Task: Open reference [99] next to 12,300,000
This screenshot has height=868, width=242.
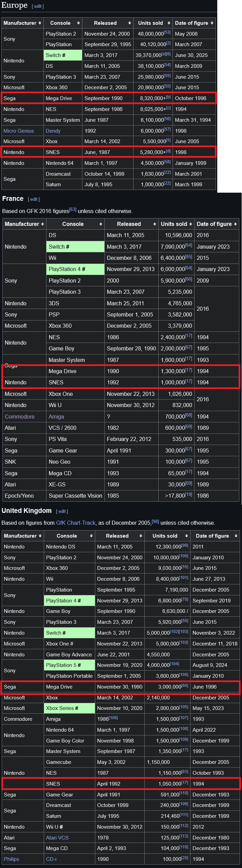Action: [185, 545]
